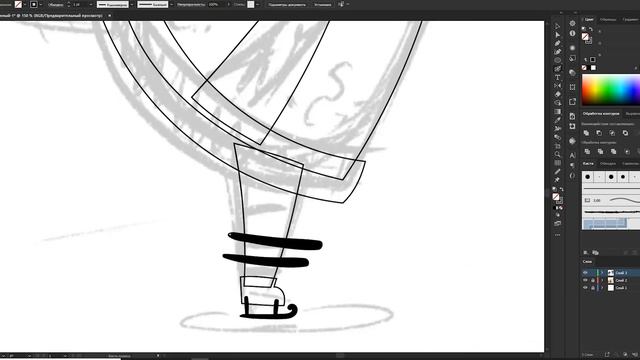Click Непрозрачность opacity label link
The width and height of the screenshot is (640, 360).
click(x=191, y=4)
